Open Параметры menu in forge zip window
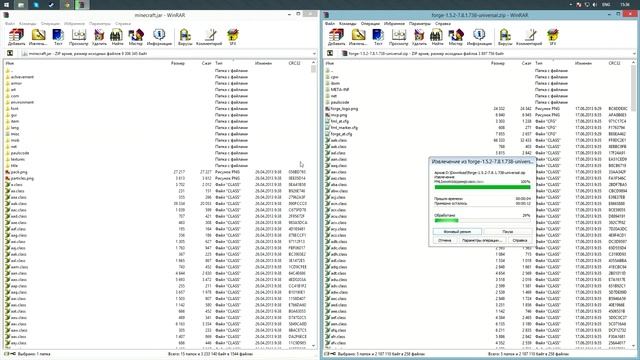The width and height of the screenshot is (640, 360). point(420,24)
